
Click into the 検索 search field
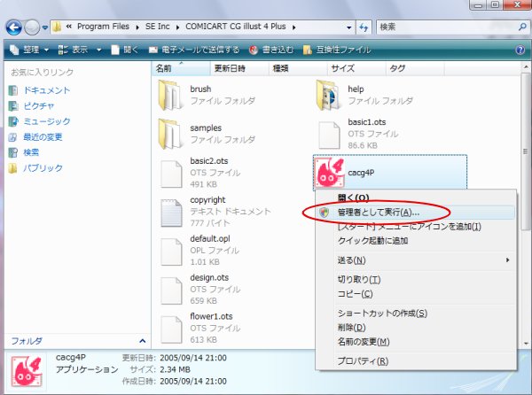448,27
